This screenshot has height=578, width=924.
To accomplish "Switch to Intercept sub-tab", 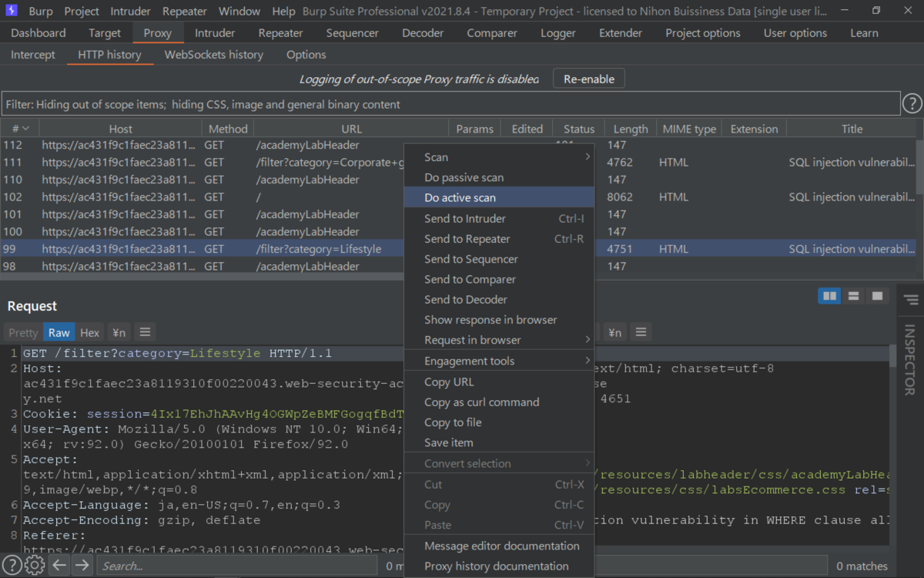I will tap(33, 55).
